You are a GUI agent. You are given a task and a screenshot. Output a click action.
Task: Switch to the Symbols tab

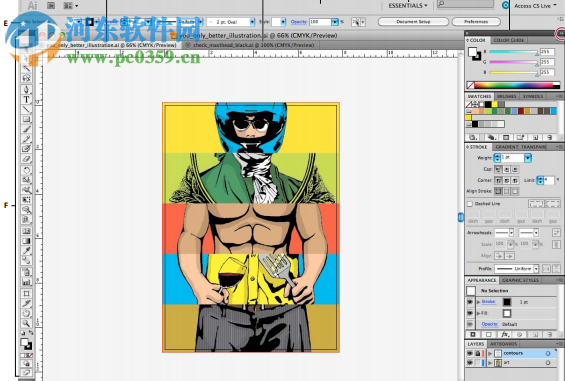click(x=533, y=96)
